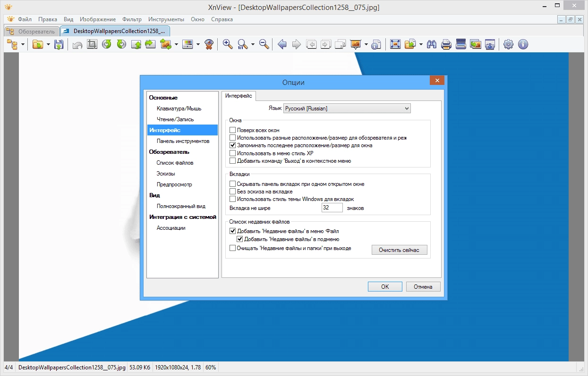Open the Файл menu
The width and height of the screenshot is (588, 376).
[25, 19]
